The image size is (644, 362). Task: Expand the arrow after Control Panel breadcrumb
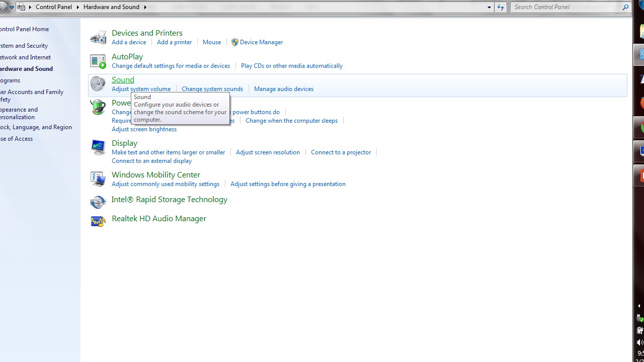click(x=78, y=7)
